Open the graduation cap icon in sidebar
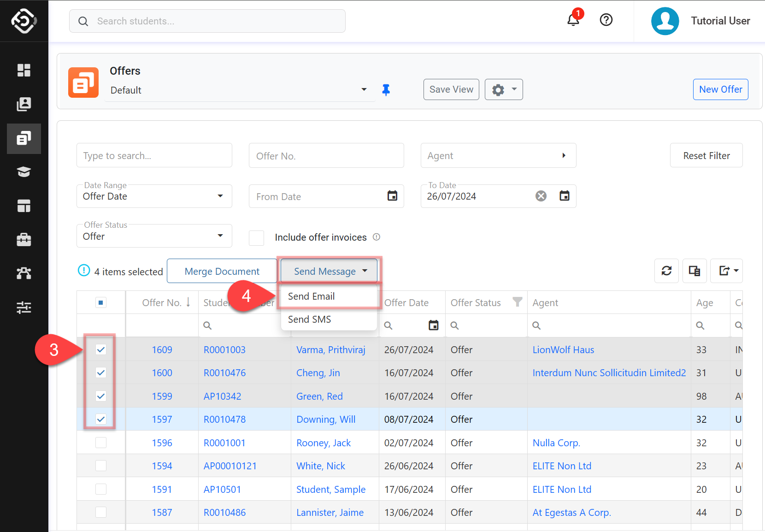Image resolution: width=765 pixels, height=532 pixels. 24,172
